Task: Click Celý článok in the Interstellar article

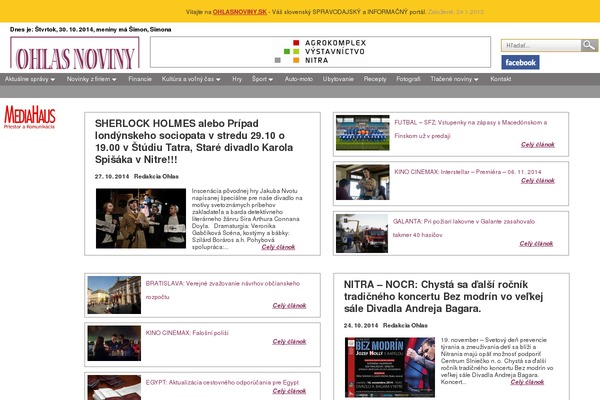Action: coord(538,181)
